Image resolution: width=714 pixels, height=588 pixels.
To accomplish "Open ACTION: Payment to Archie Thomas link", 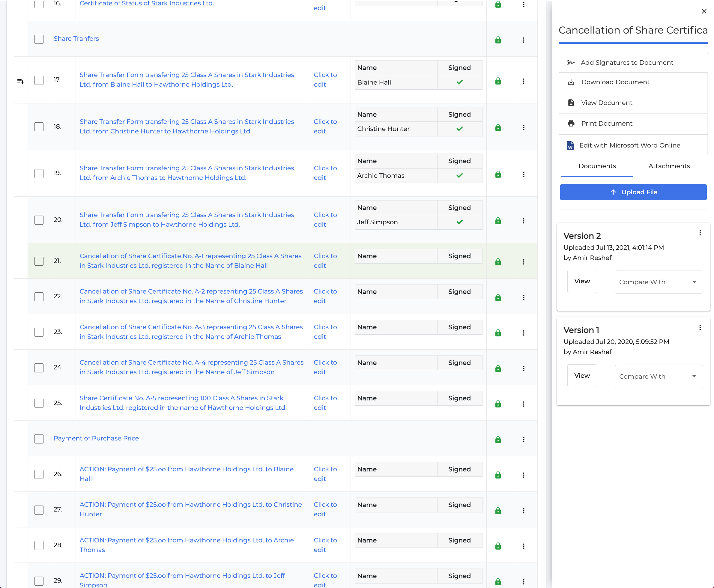I will (187, 545).
